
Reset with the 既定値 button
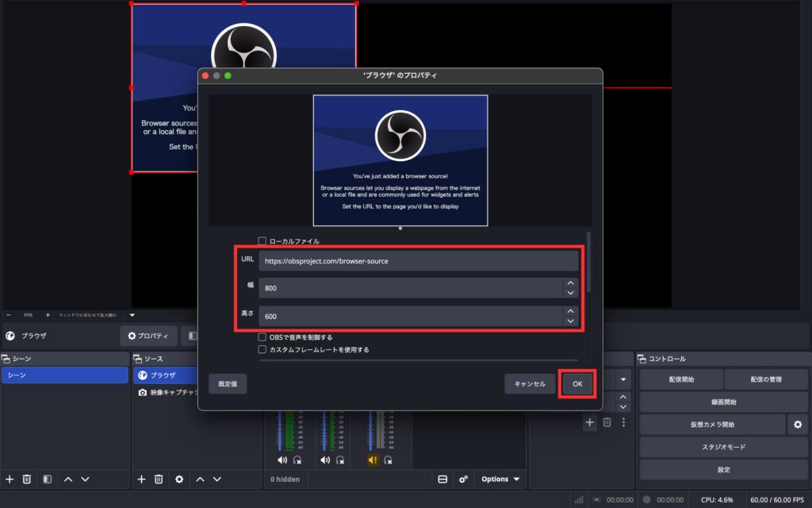click(228, 383)
